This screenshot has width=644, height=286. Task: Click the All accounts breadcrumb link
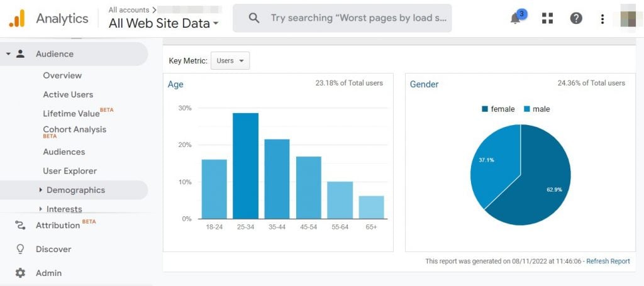(x=128, y=10)
